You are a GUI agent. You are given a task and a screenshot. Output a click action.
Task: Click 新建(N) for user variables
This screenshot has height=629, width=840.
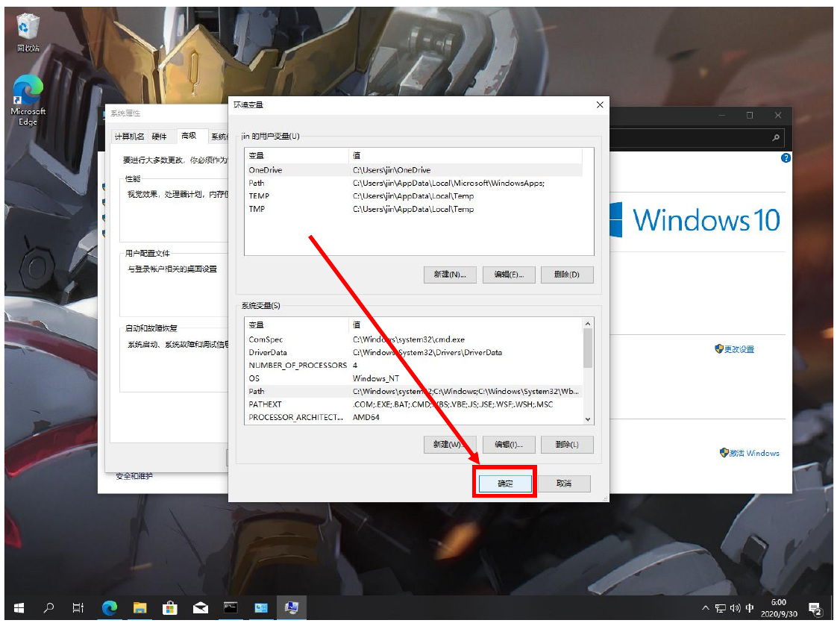[450, 275]
